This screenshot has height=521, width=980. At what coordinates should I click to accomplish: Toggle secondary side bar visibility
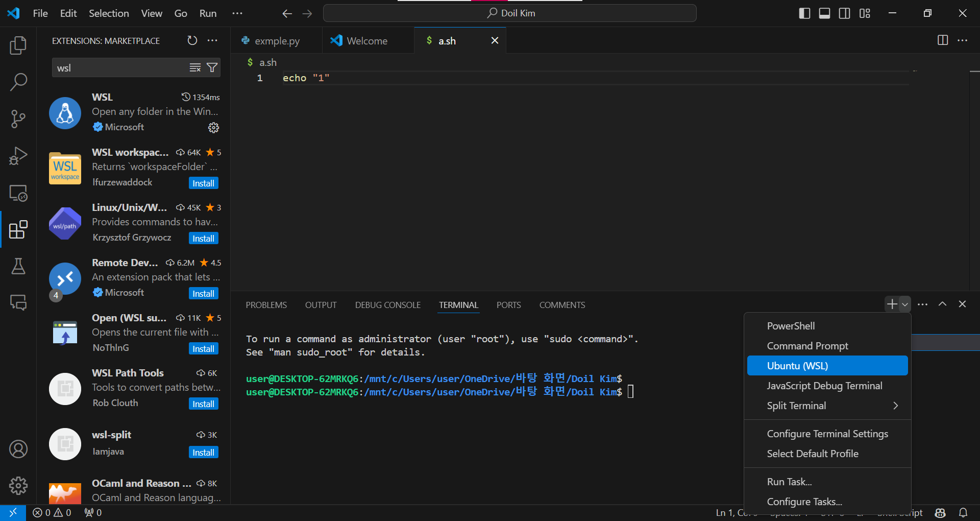click(845, 13)
